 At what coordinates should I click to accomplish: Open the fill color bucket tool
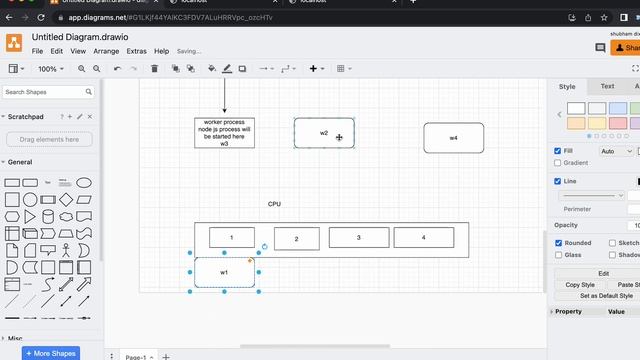click(211, 69)
